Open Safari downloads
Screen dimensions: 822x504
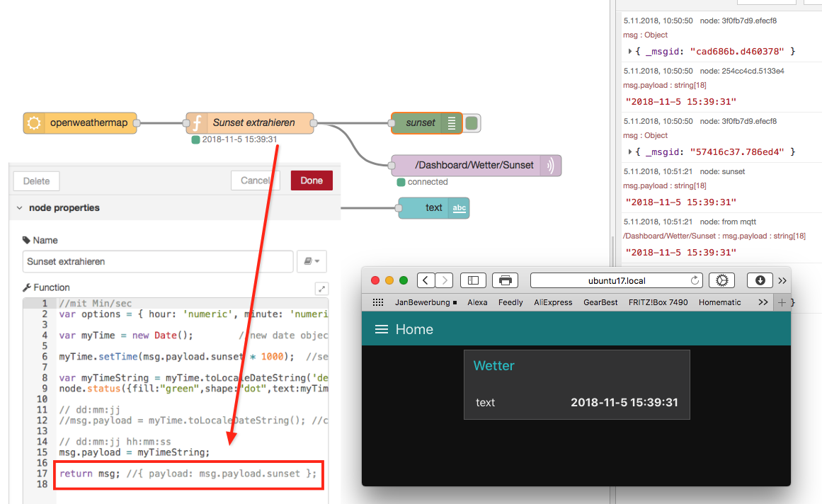tap(760, 281)
